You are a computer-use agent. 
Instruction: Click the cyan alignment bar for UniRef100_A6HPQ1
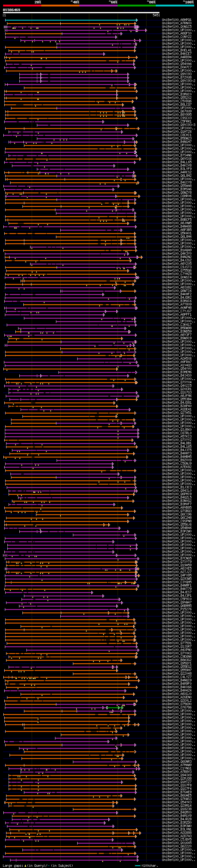point(71,20)
